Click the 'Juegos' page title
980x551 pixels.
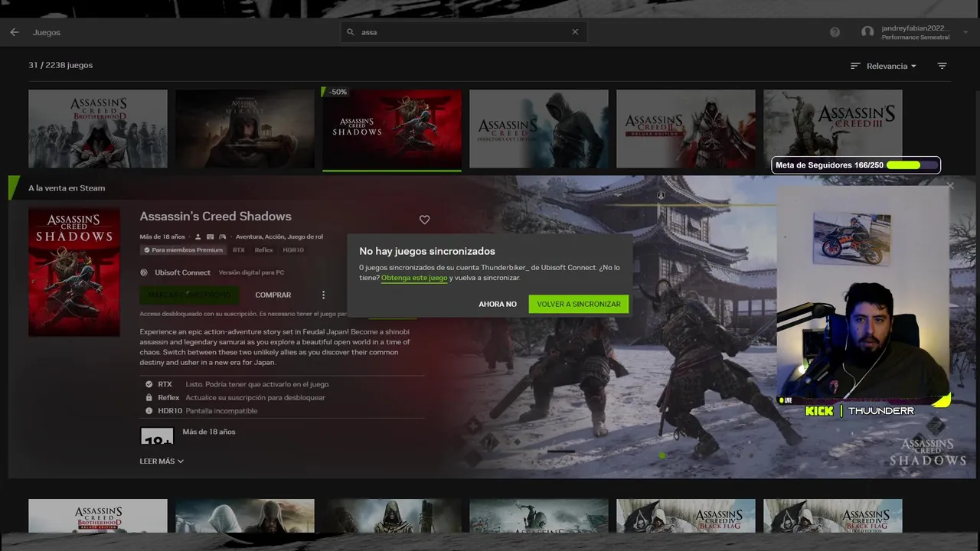pyautogui.click(x=47, y=32)
